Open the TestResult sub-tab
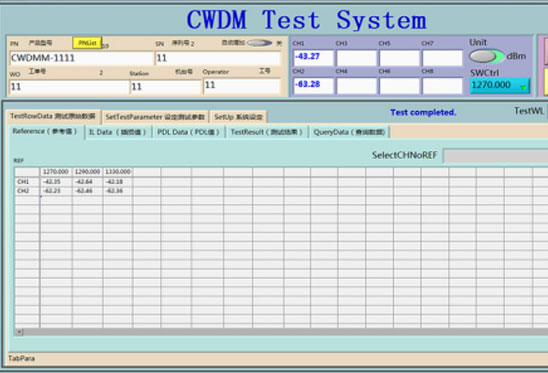 click(267, 132)
